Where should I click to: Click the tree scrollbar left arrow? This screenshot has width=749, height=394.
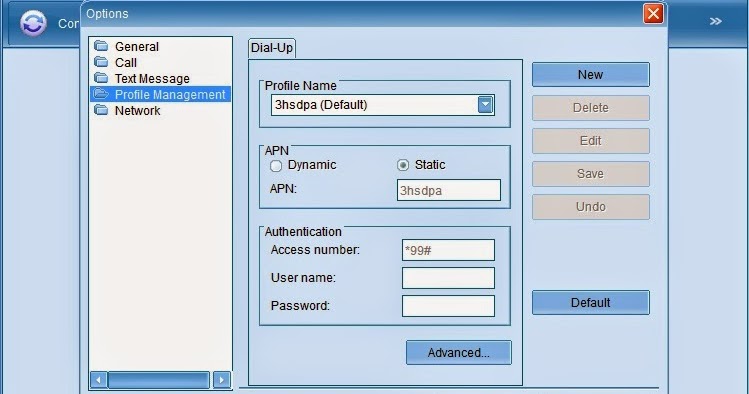(98, 380)
